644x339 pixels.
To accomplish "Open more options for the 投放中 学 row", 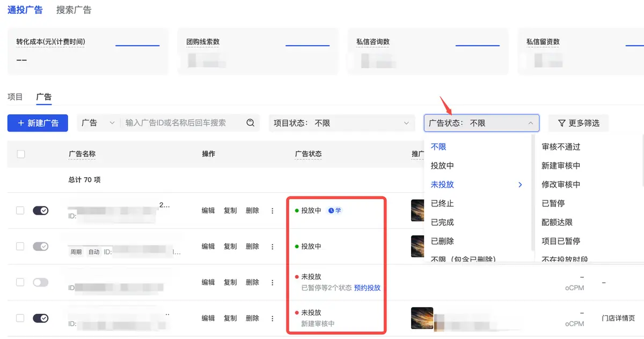I will point(272,211).
